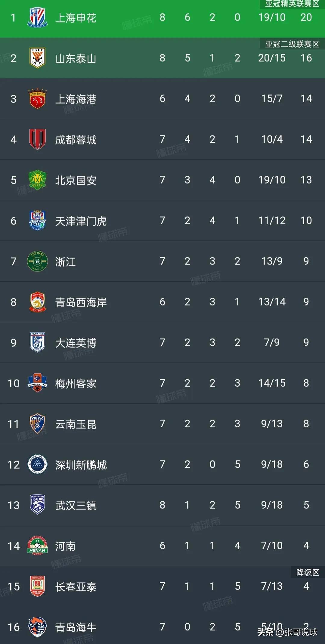Tap the Henan club logo
Screen dimensions: 325x644
click(x=37, y=546)
